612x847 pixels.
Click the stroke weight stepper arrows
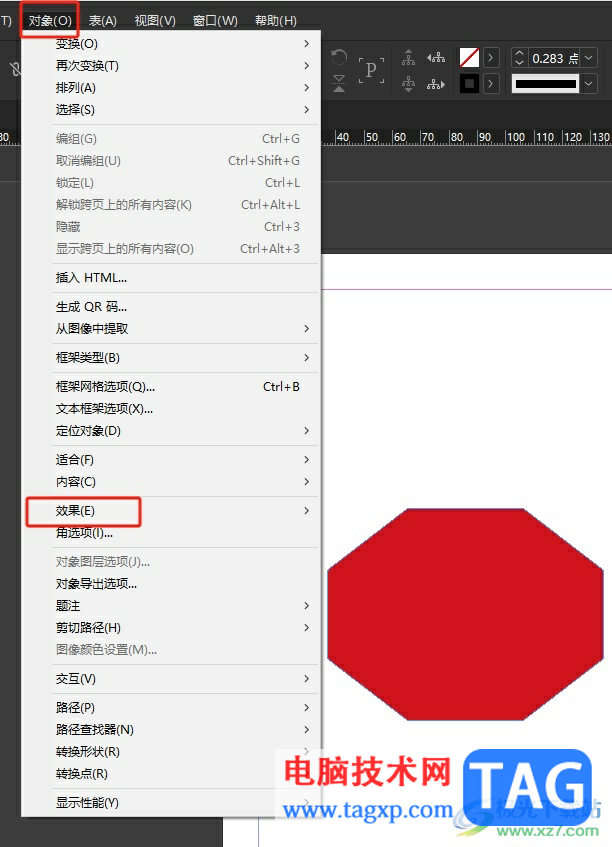(519, 57)
